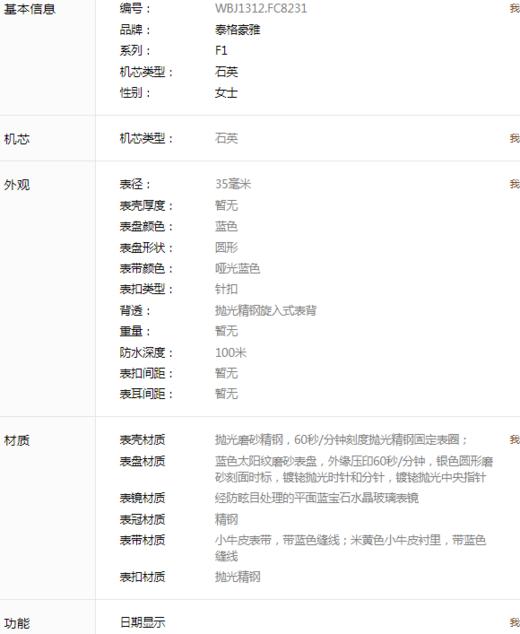The height and width of the screenshot is (634, 520).
Task: Select the 日期显示 function entry
Action: (x=142, y=622)
